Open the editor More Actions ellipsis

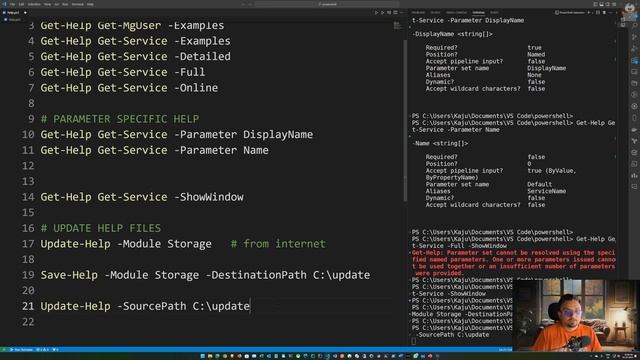(x=402, y=13)
